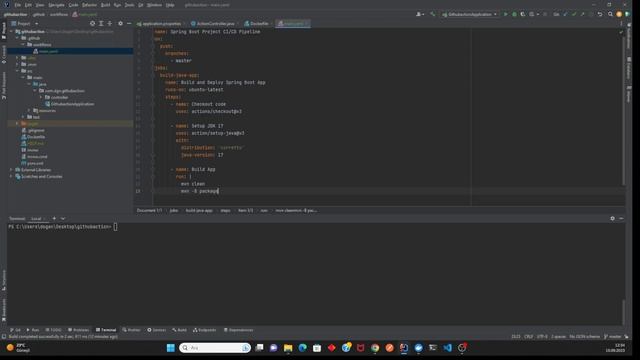Image resolution: width=640 pixels, height=360 pixels.
Task: Open the IntelliJ IDEA taskbar icon
Action: (x=404, y=348)
